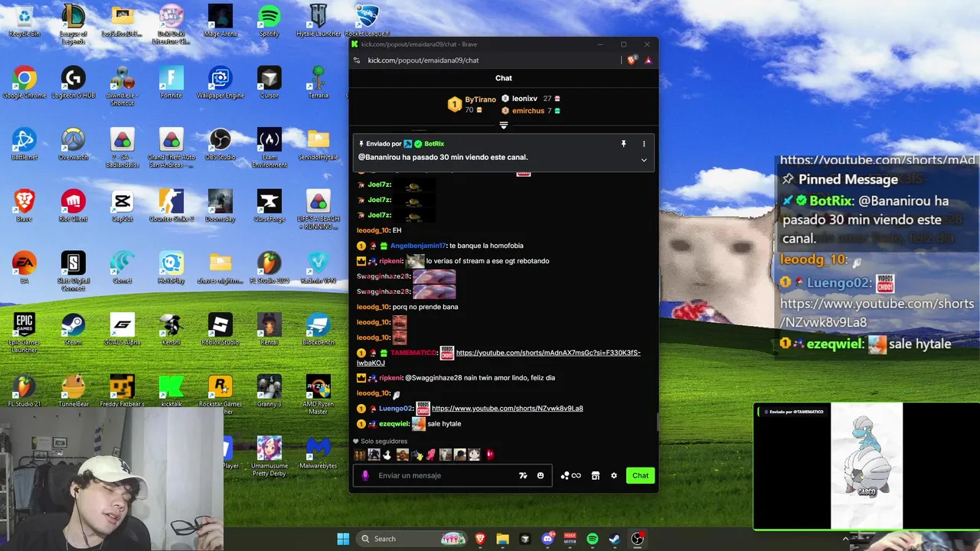The image size is (980, 551).
Task: Select the white goose follower emote
Action: click(387, 455)
